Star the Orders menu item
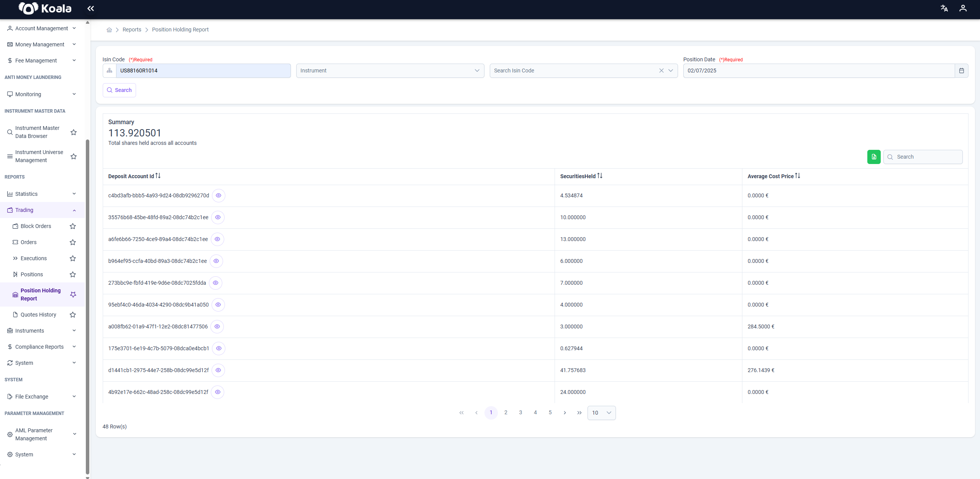Screen dimensions: 980x479 [x=73, y=243]
